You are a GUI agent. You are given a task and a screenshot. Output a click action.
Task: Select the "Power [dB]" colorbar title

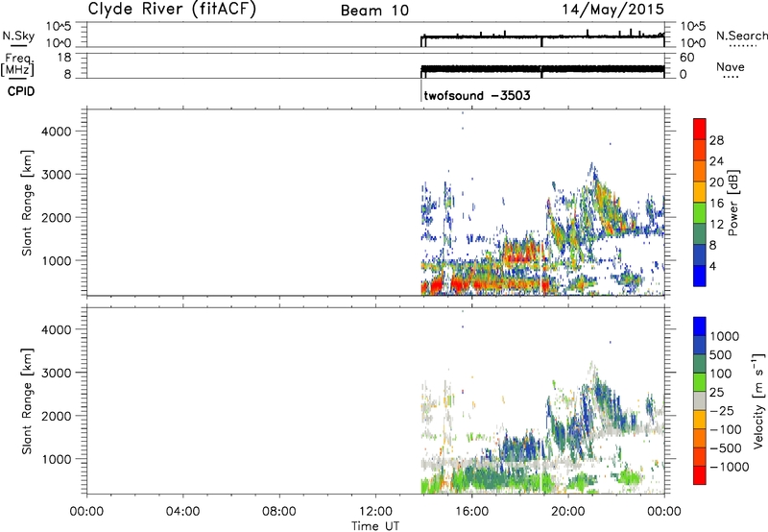coord(733,203)
